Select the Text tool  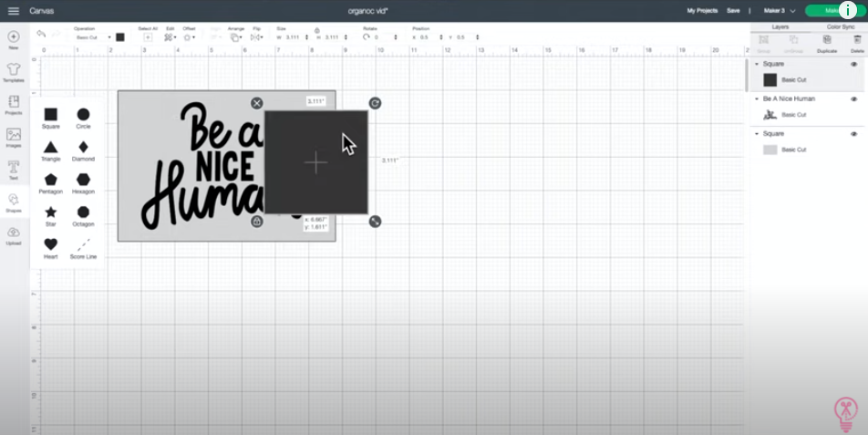(x=14, y=171)
